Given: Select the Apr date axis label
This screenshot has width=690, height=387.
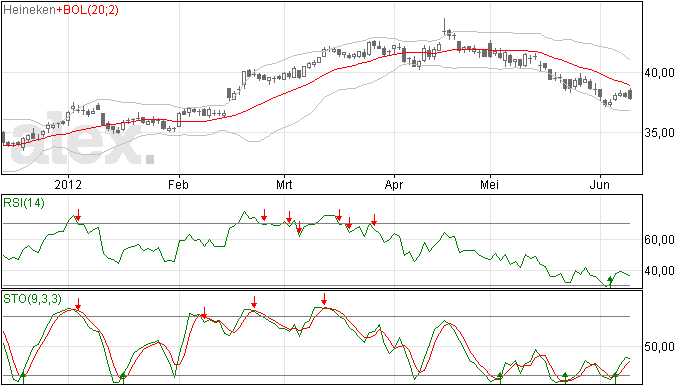Looking at the screenshot, I should 394,185.
